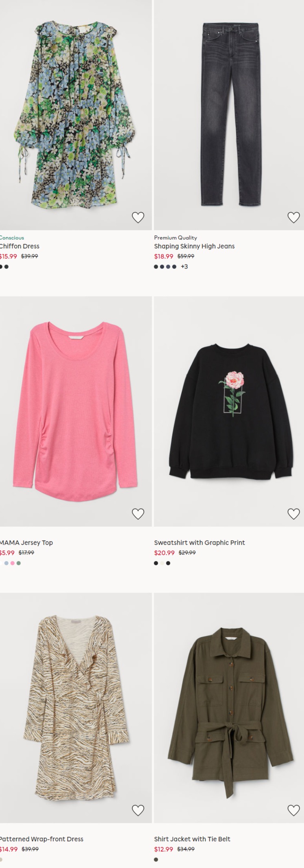
Task: Pick the cream swatch for the sweatshirt
Action: point(162,563)
